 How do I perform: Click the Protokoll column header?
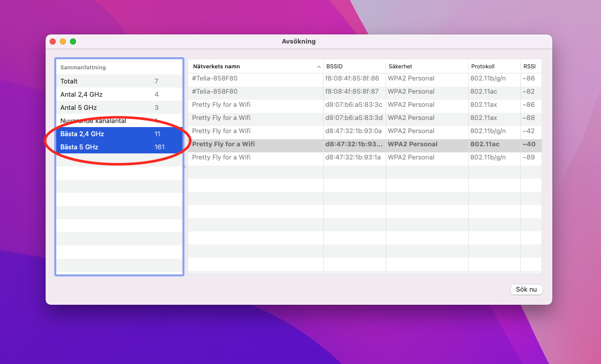494,67
